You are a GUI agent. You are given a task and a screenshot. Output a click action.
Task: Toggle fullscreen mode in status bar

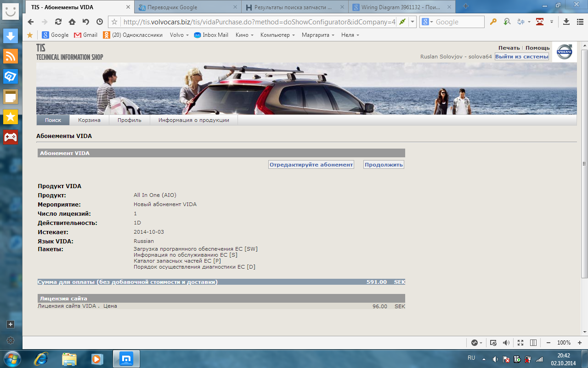[x=520, y=343]
